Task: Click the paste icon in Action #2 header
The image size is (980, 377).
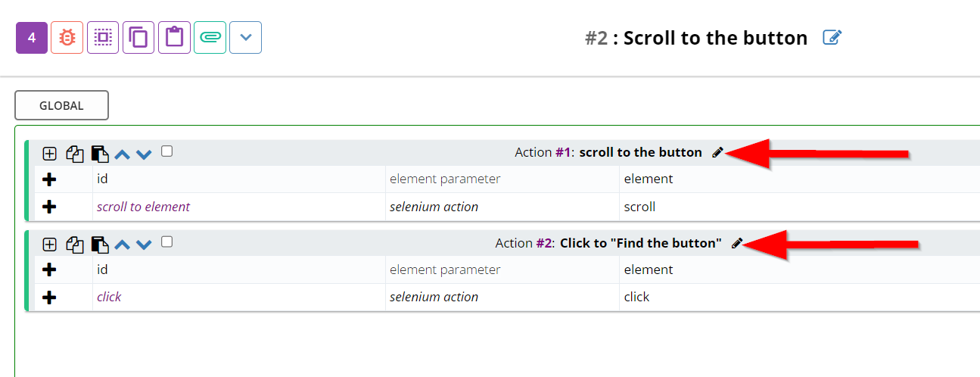Action: tap(100, 245)
